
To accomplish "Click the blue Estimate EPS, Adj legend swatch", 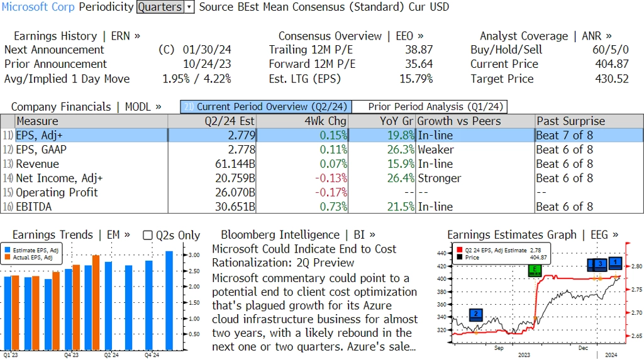I will (8, 251).
